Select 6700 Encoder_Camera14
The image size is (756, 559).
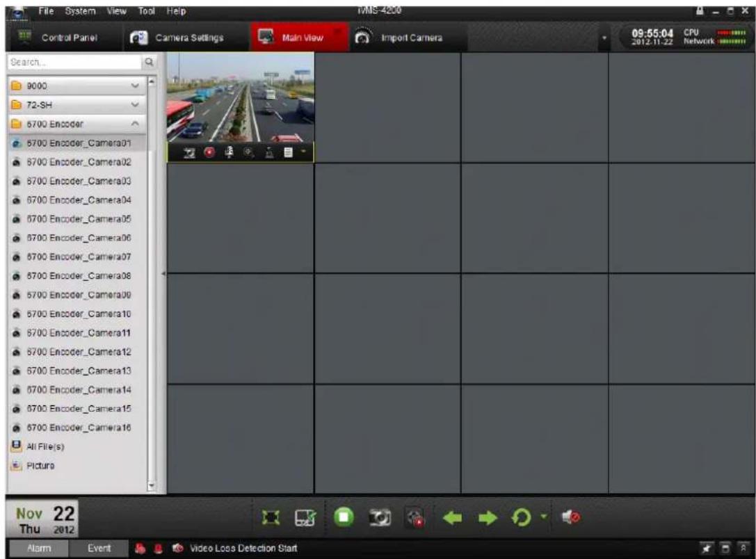[x=77, y=390]
